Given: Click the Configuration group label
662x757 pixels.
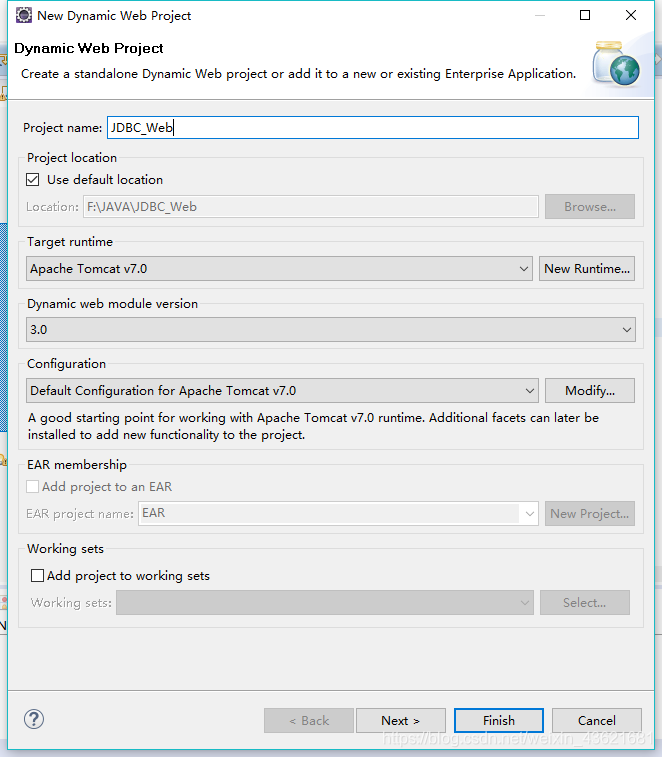Looking at the screenshot, I should coord(67,364).
